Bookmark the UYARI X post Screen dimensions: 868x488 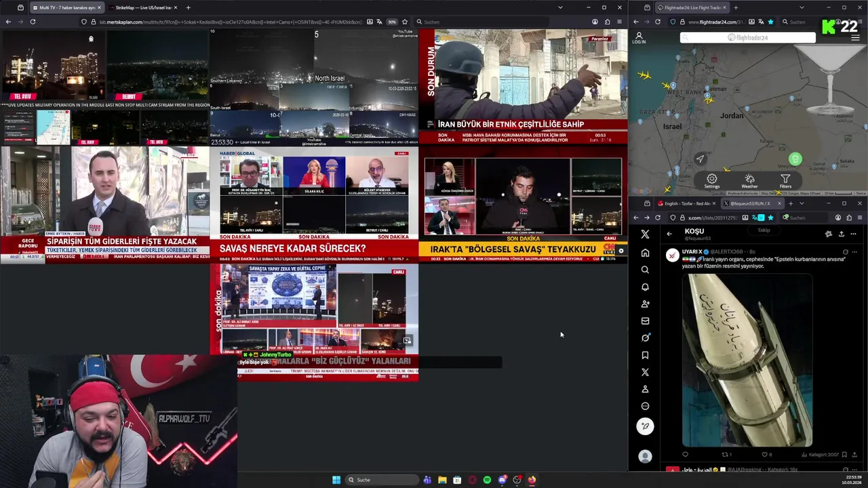(x=846, y=454)
